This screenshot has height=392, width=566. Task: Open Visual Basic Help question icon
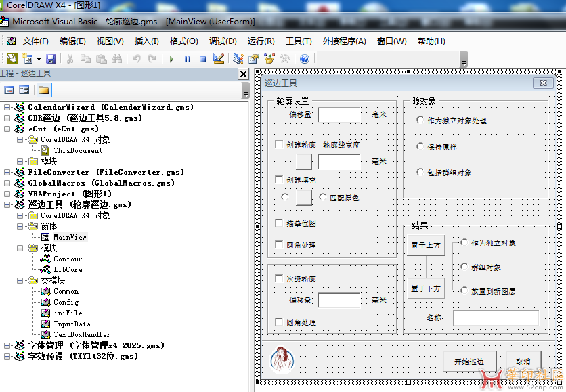(305, 58)
